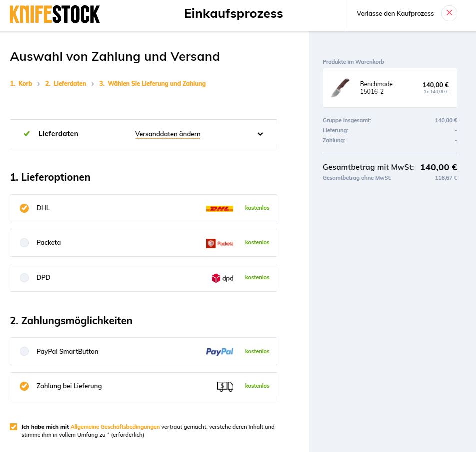Select the DHL delivery radio button
The height and width of the screenshot is (452, 476).
click(x=24, y=208)
